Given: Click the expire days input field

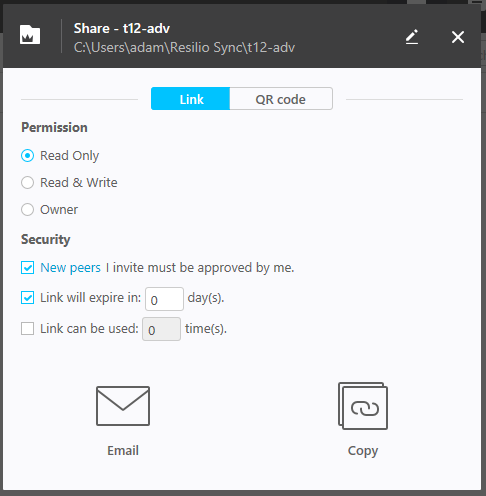Looking at the screenshot, I should [164, 299].
